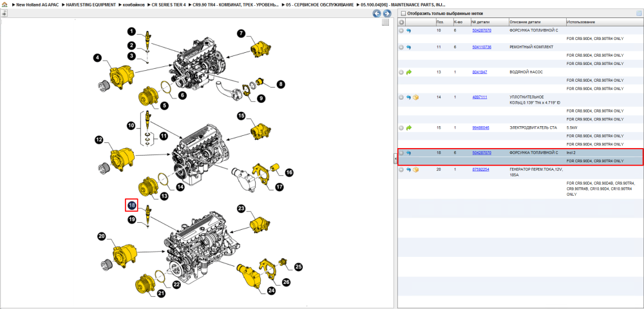This screenshot has width=644, height=309.
Task: Open previous illustration with left arrow button
Action: [377, 14]
